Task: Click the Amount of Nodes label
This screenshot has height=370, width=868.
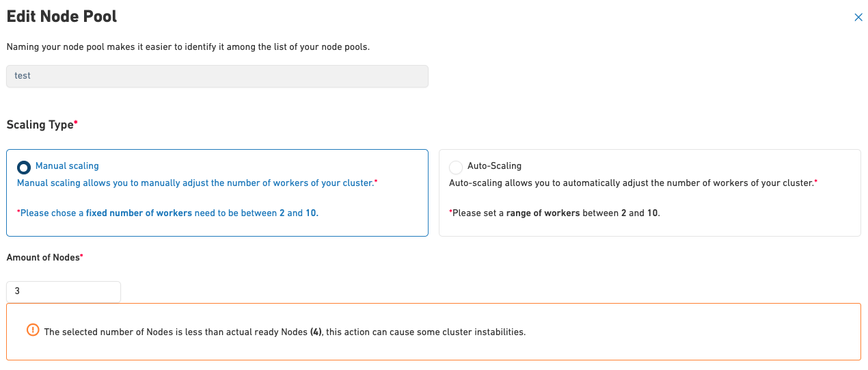Action: pyautogui.click(x=44, y=258)
